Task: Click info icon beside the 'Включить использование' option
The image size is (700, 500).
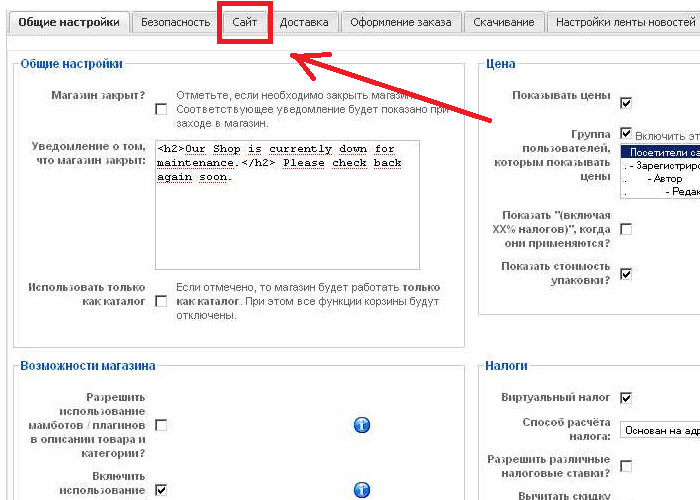Action: pyautogui.click(x=362, y=490)
